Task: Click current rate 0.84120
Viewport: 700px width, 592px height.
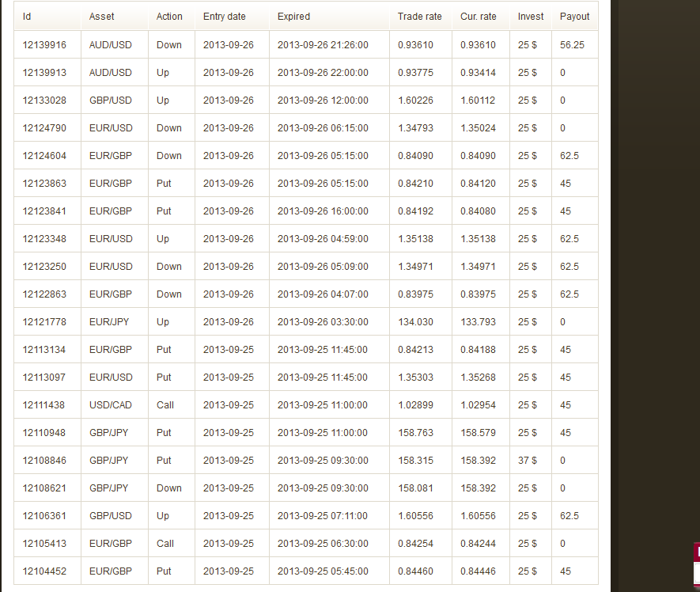Action: coord(478,183)
